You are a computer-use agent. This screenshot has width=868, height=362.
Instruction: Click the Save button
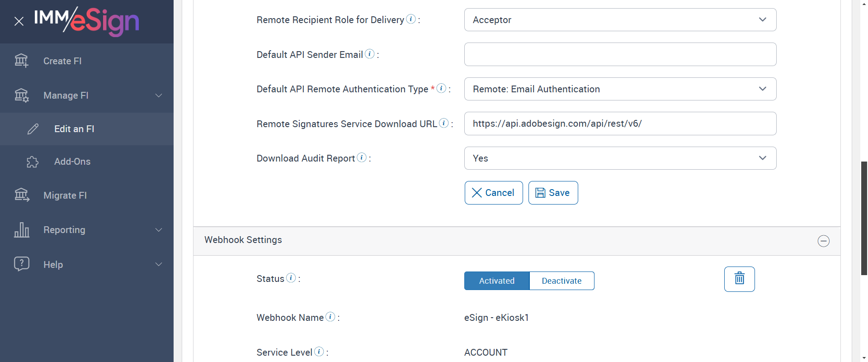pyautogui.click(x=553, y=193)
